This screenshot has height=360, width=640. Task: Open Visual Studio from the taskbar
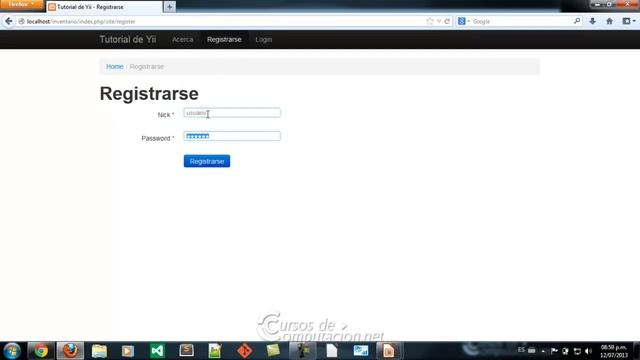click(x=157, y=351)
